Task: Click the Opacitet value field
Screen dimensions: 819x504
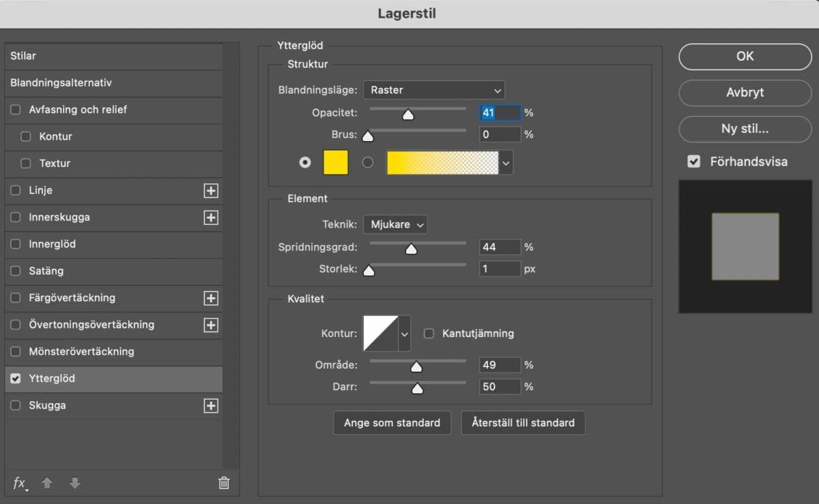Action: [x=500, y=113]
